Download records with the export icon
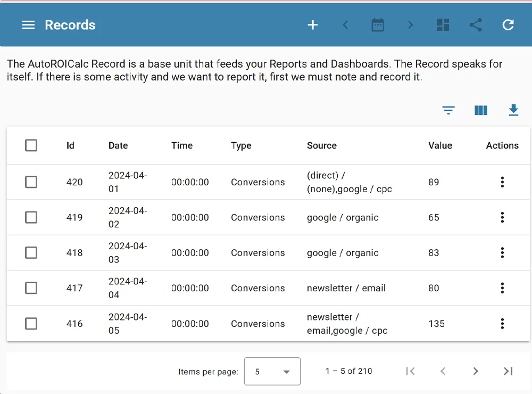Screen dimensions: 532x394 point(513,110)
